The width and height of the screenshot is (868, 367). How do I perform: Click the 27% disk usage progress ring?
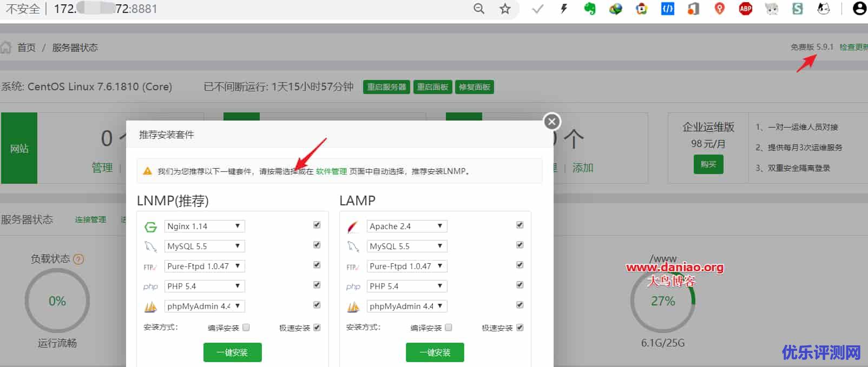pos(662,301)
